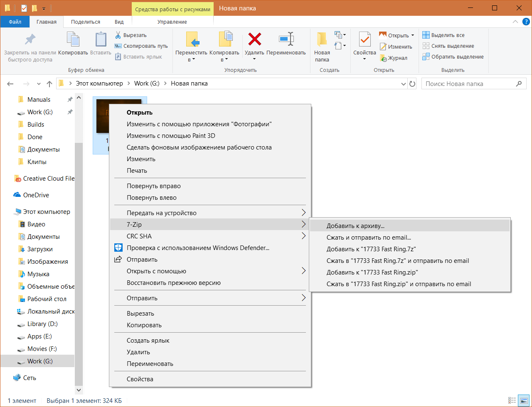
Task: Click Select all (Выделить все) icon
Action: [426, 35]
